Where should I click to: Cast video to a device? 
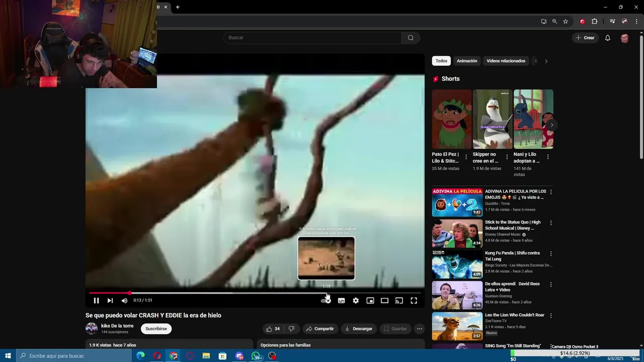tap(399, 301)
